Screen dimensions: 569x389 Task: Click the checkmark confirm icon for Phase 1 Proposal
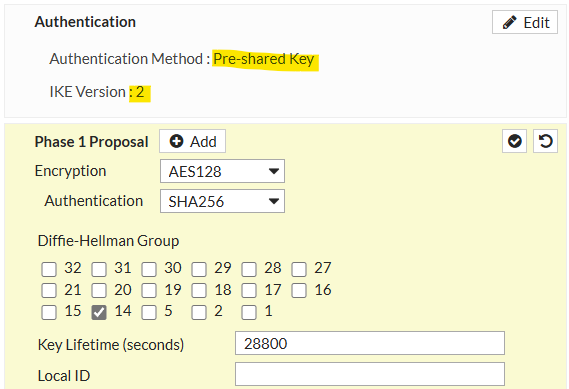click(514, 141)
